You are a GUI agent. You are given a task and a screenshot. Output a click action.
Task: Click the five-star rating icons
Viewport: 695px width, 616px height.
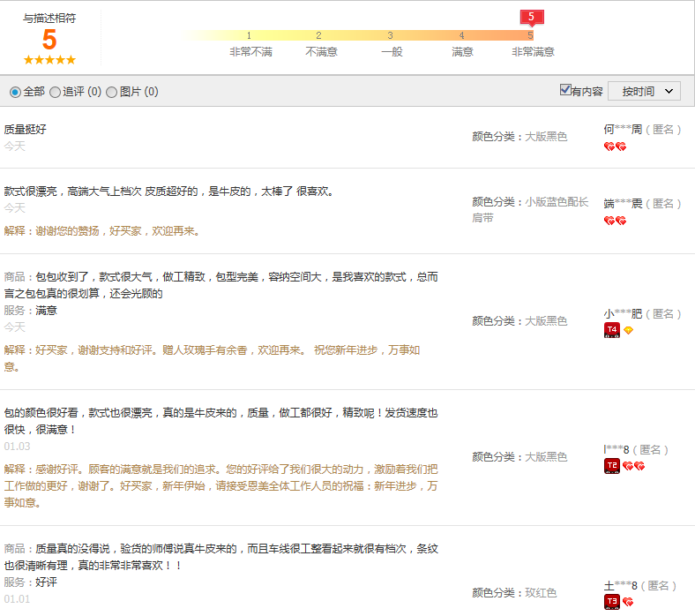pos(49,60)
